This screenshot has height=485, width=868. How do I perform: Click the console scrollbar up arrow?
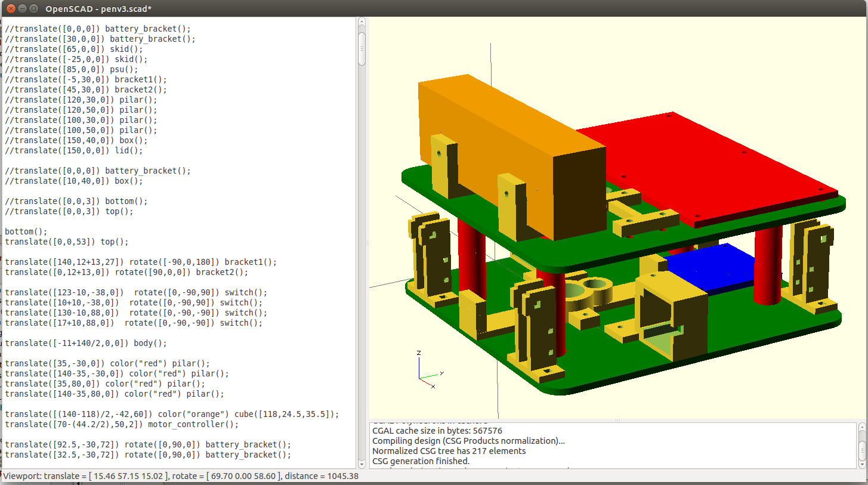pyautogui.click(x=862, y=427)
